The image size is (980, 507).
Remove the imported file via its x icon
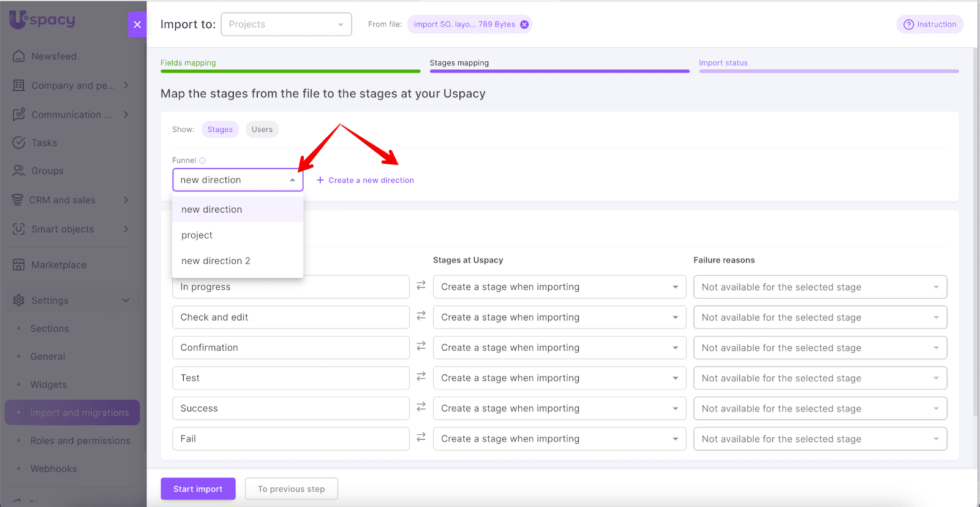524,25
